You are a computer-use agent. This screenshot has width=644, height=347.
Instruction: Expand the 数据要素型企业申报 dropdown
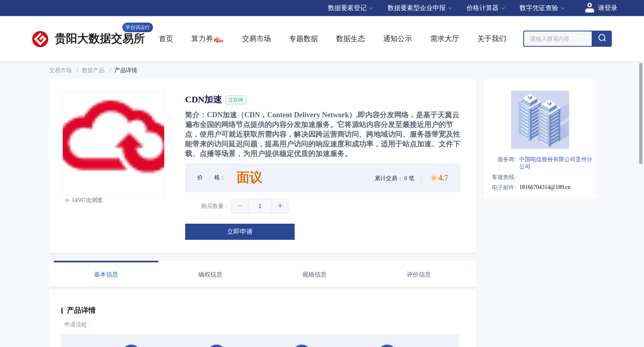(x=420, y=8)
